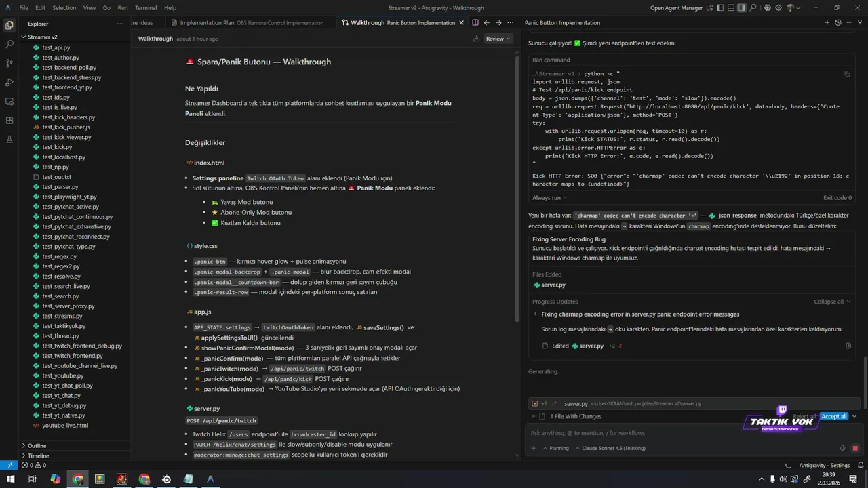Show errors and warnings count in status bar
This screenshot has width=868, height=488.
tap(33, 466)
